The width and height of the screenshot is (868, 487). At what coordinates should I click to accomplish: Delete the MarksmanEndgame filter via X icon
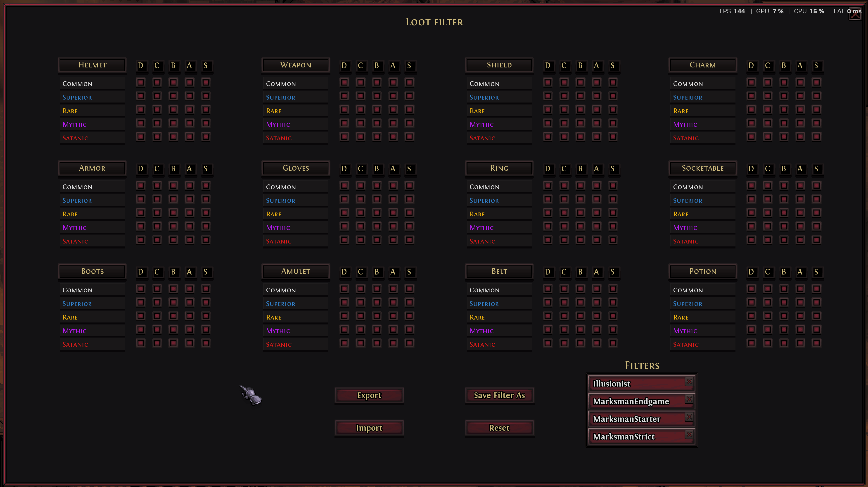(x=689, y=399)
